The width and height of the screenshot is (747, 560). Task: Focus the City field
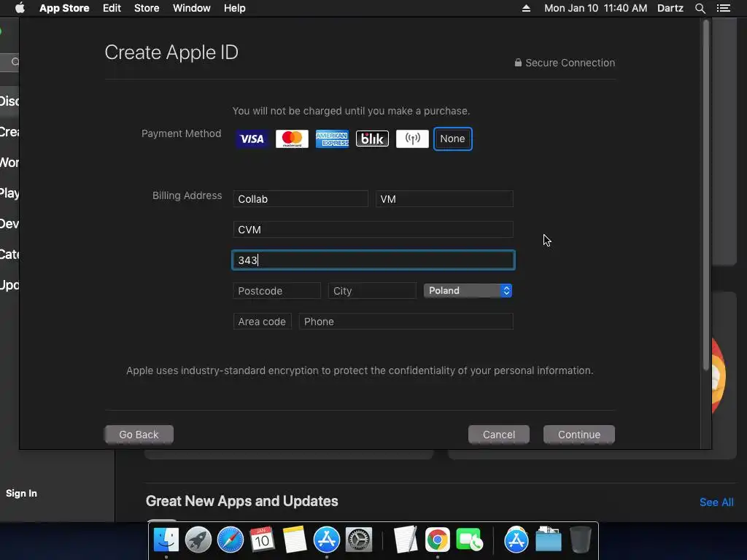click(x=372, y=290)
